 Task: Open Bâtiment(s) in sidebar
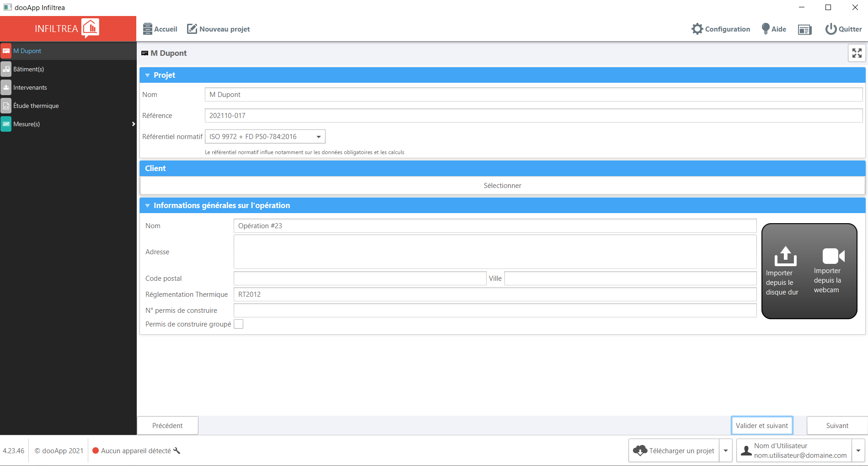pyautogui.click(x=68, y=69)
